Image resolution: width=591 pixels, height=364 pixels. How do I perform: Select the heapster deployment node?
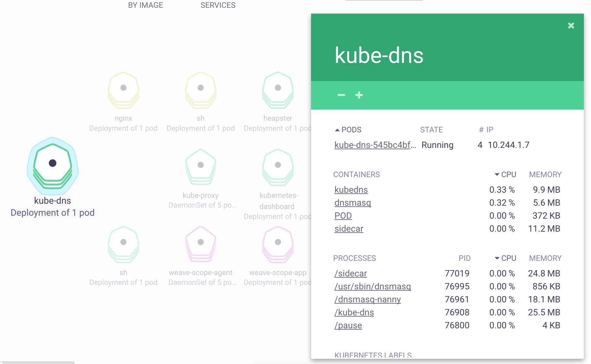pyautogui.click(x=278, y=90)
